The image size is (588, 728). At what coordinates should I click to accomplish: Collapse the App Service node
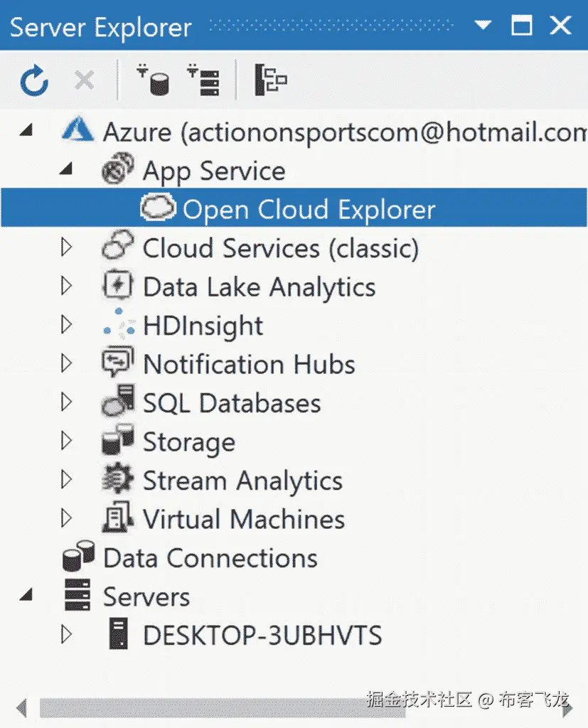pyautogui.click(x=66, y=168)
